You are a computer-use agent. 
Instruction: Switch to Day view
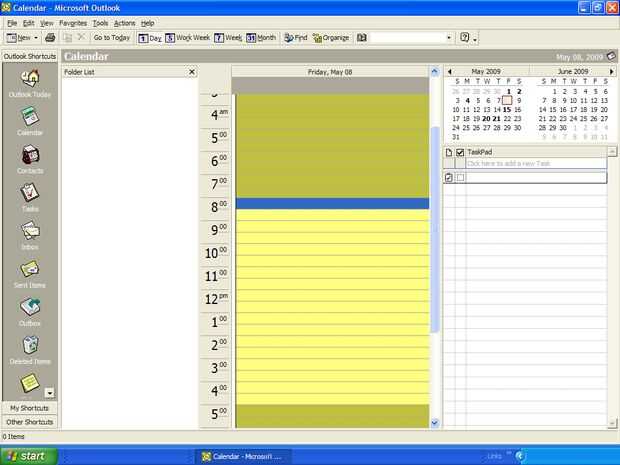point(150,38)
